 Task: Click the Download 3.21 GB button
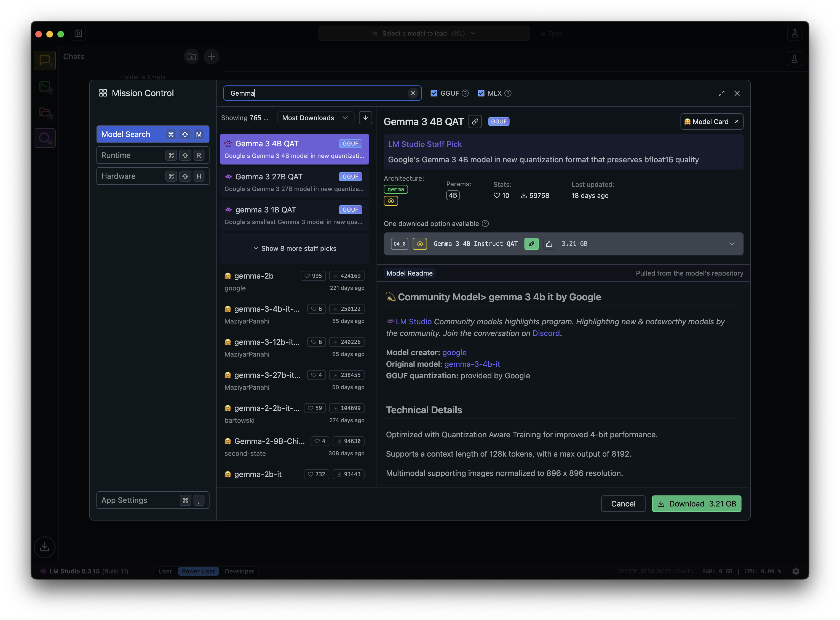697,504
